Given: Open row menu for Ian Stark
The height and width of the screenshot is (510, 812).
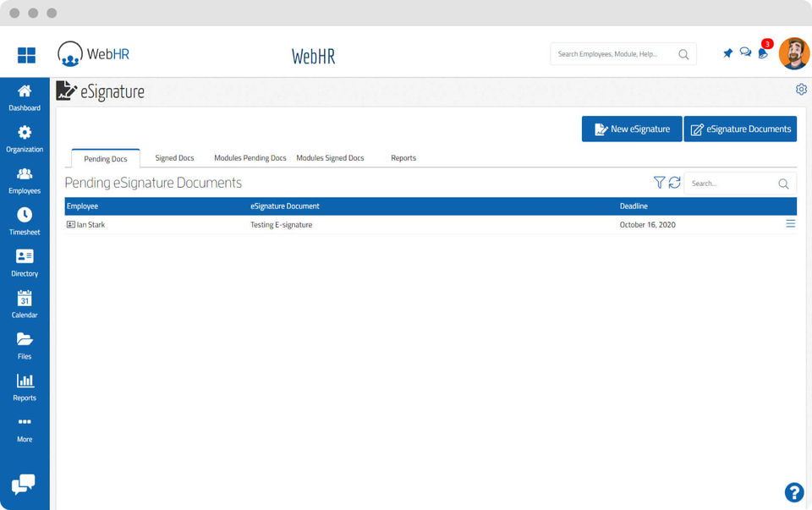Looking at the screenshot, I should [790, 223].
